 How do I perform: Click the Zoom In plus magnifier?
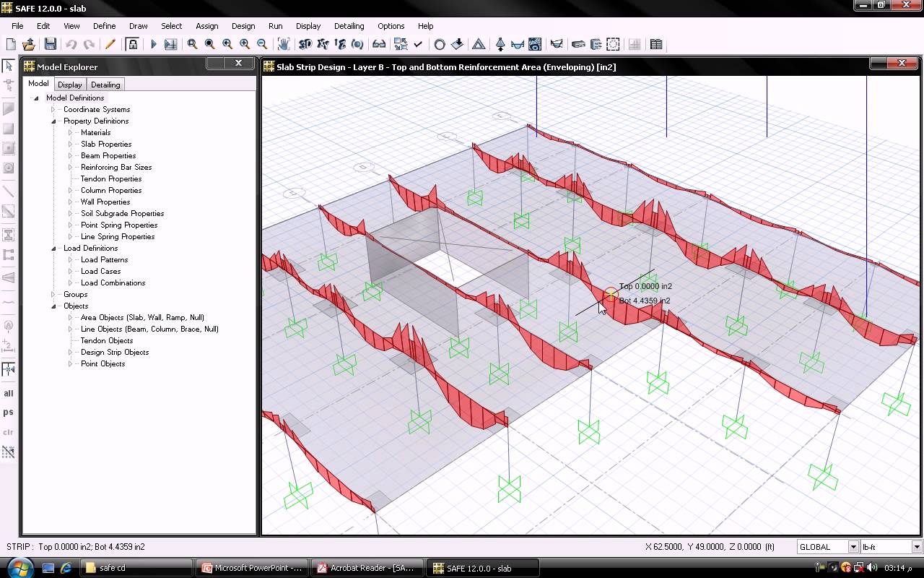[245, 44]
